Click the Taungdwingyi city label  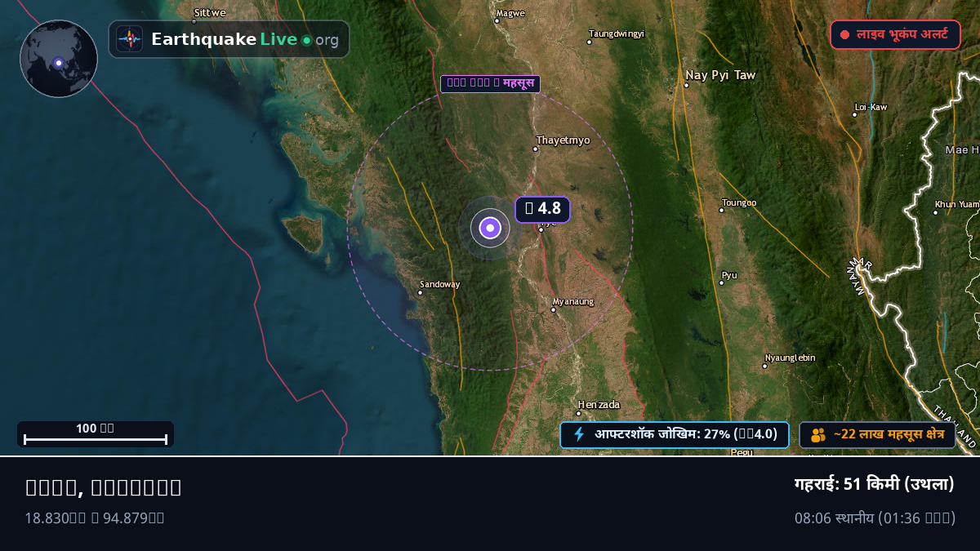tap(617, 33)
